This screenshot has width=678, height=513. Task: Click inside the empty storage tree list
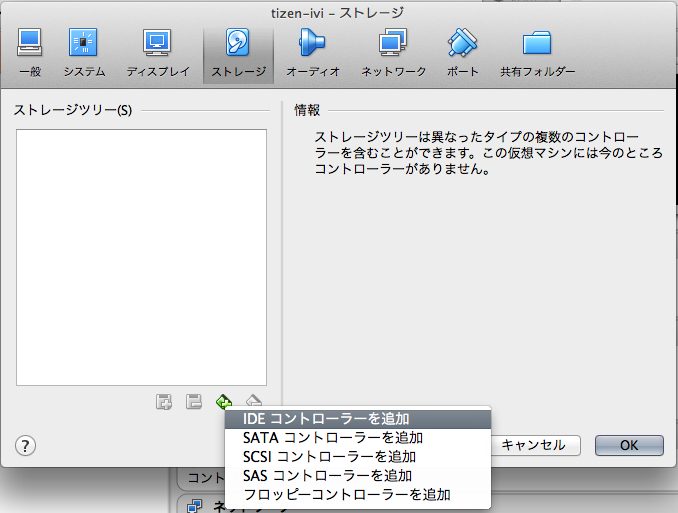[x=141, y=257]
